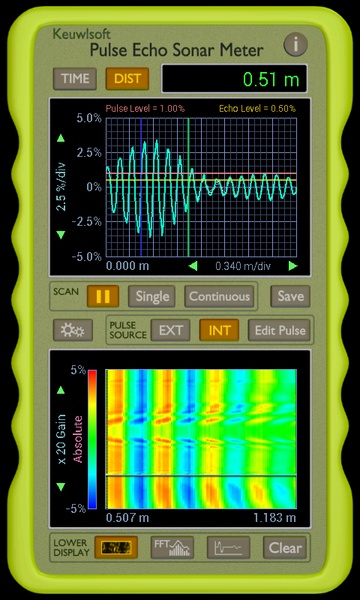Save the current scan
This screenshot has width=360, height=600.
[290, 297]
